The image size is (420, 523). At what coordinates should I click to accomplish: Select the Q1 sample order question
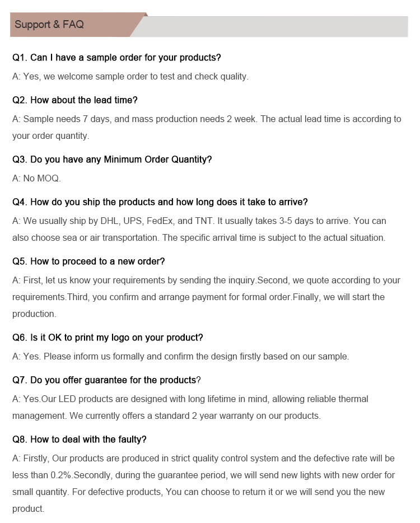116,58
